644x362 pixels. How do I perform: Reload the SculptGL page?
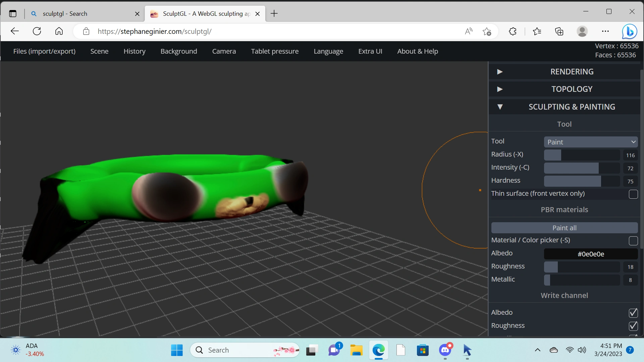tap(37, 31)
